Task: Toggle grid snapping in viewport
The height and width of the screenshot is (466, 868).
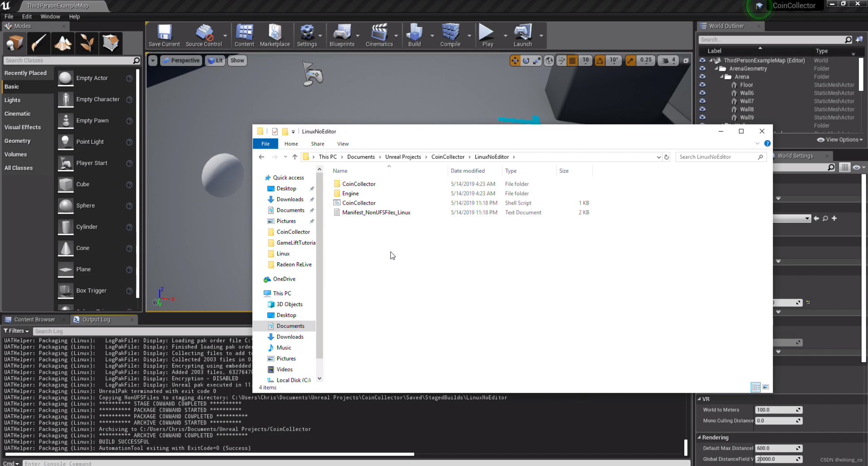Action: pos(572,61)
